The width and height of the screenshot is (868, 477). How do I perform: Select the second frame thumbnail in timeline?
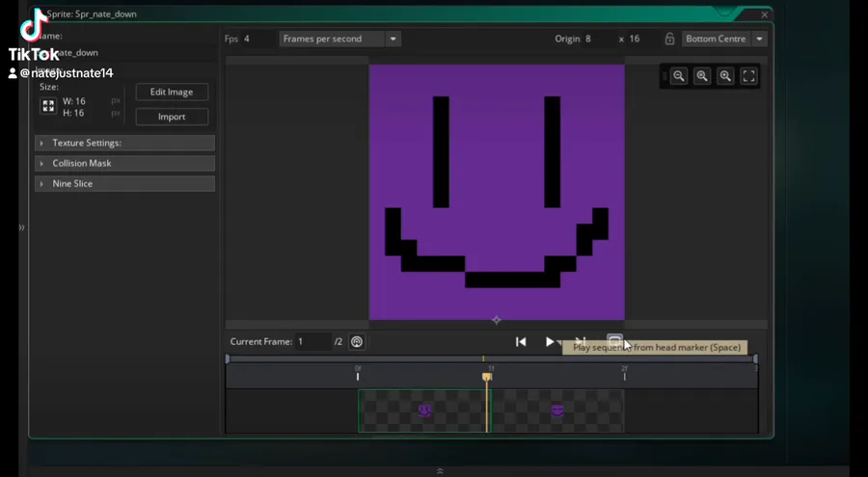click(557, 411)
